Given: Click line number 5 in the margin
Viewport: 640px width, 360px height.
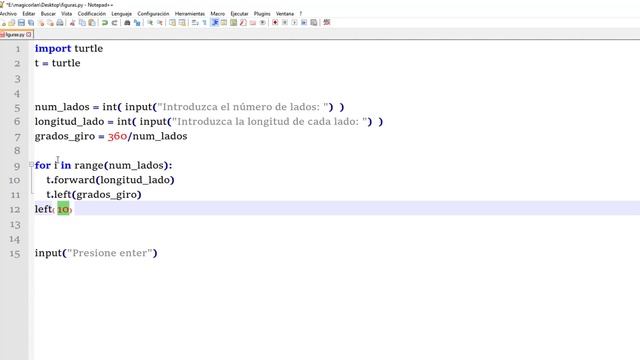Looking at the screenshot, I should pos(17,108).
